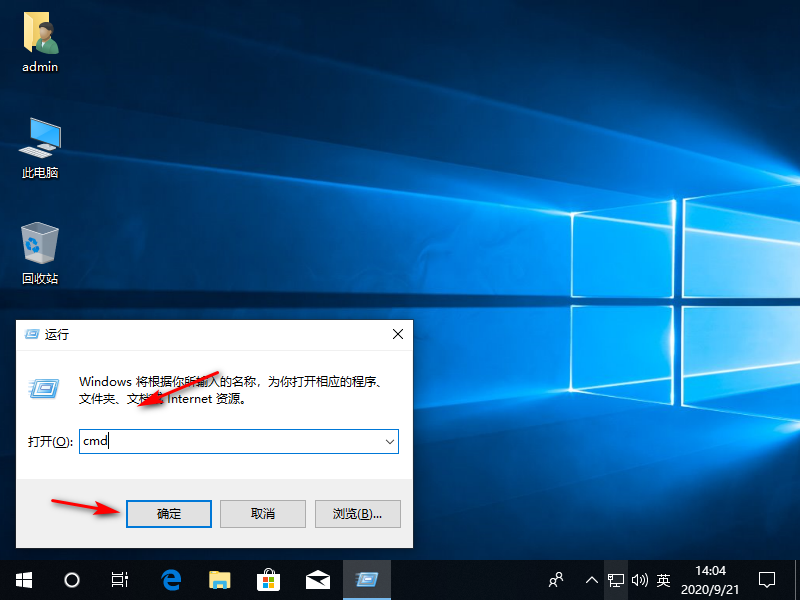
Task: Click the Run app taskbar button
Action: [366, 579]
